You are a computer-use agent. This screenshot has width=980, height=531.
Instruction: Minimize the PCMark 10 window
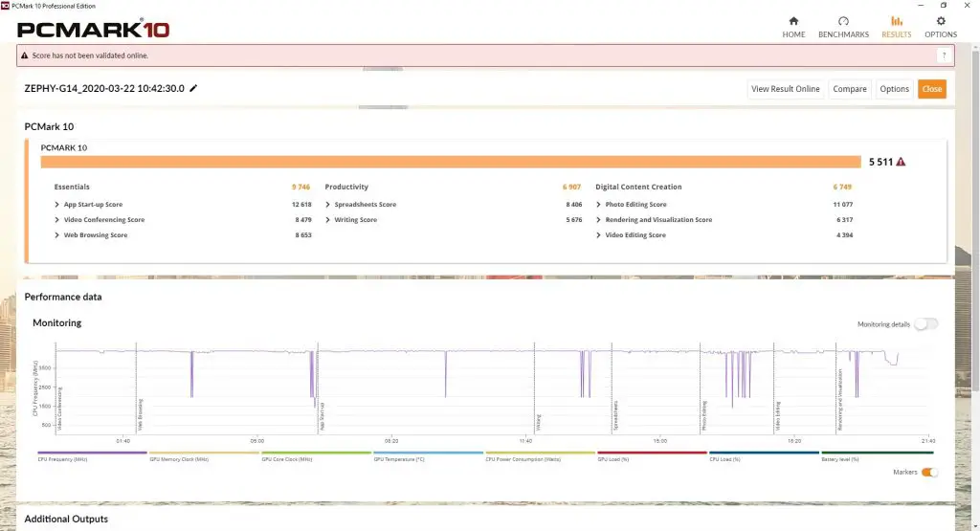click(920, 6)
